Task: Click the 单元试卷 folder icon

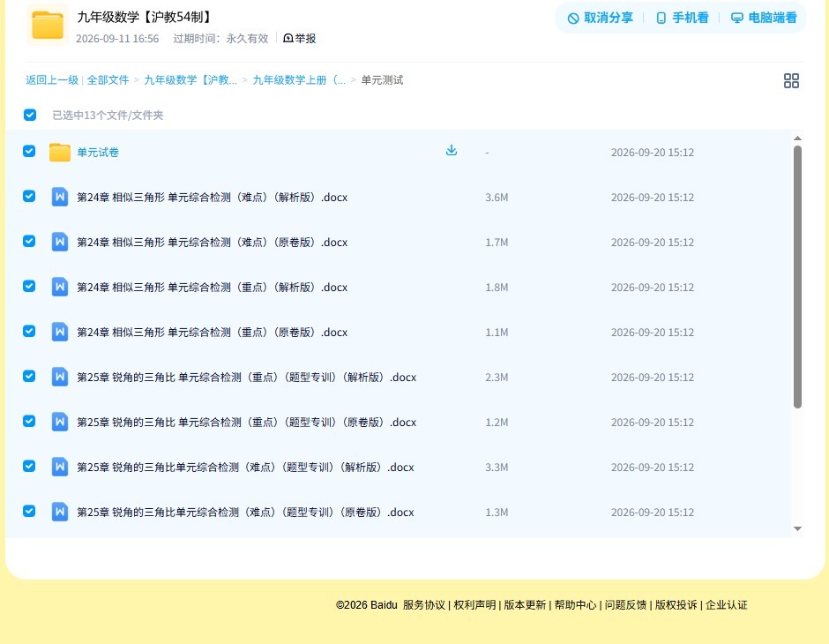Action: (60, 153)
